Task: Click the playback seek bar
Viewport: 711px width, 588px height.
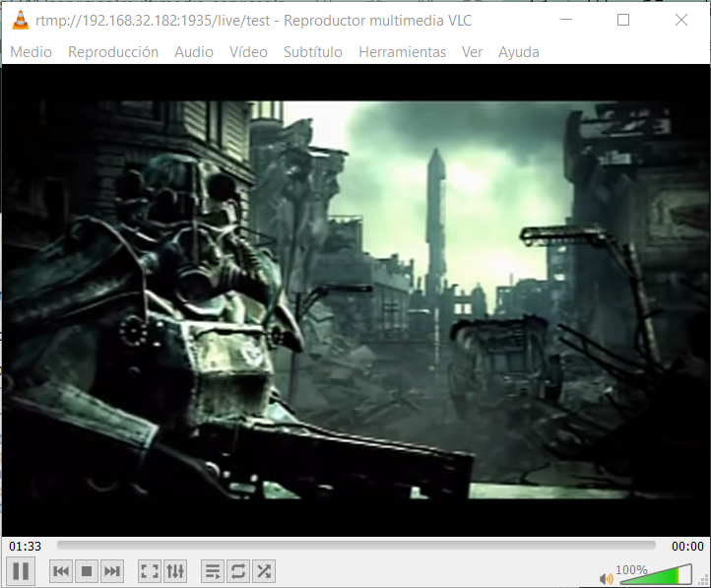Action: coord(355,545)
